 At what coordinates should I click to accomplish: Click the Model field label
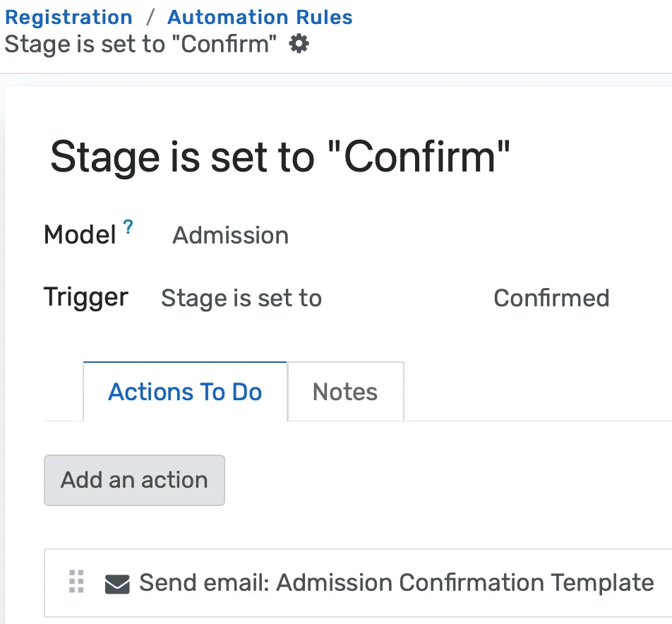(x=79, y=234)
